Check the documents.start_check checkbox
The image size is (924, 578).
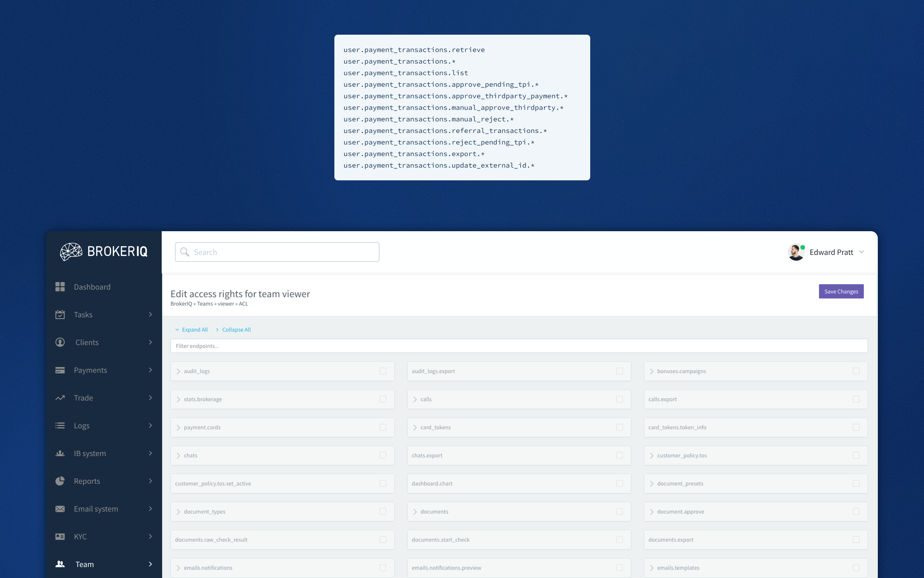(x=619, y=540)
